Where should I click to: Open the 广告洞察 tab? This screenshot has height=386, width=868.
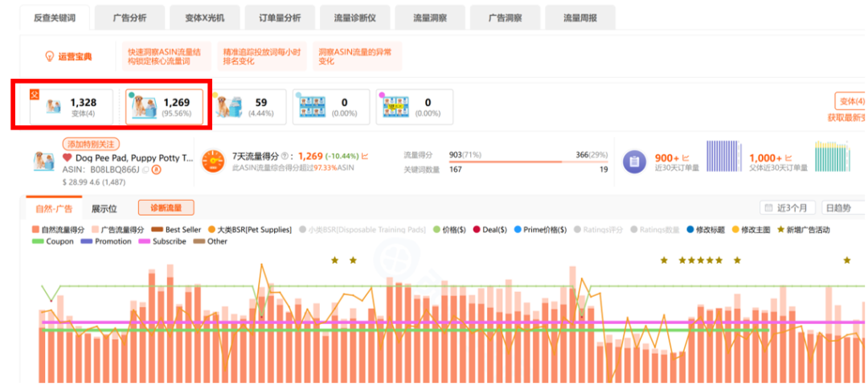(x=505, y=17)
